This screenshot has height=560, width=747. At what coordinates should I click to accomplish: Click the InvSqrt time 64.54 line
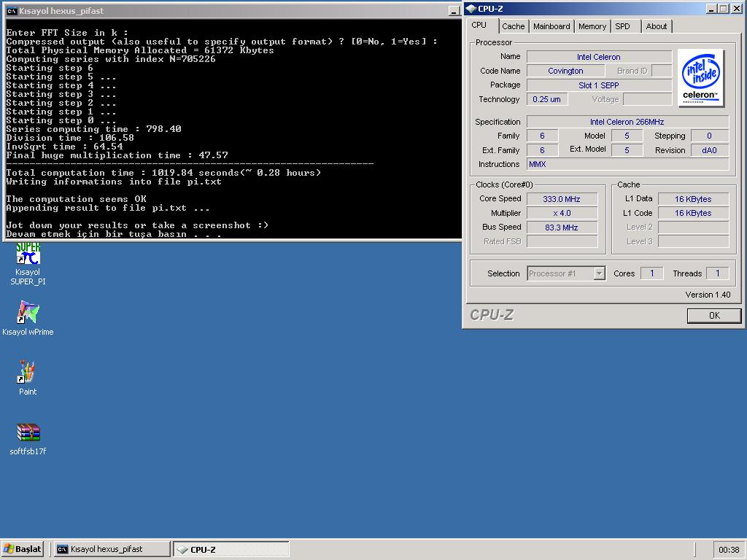pyautogui.click(x=64, y=147)
